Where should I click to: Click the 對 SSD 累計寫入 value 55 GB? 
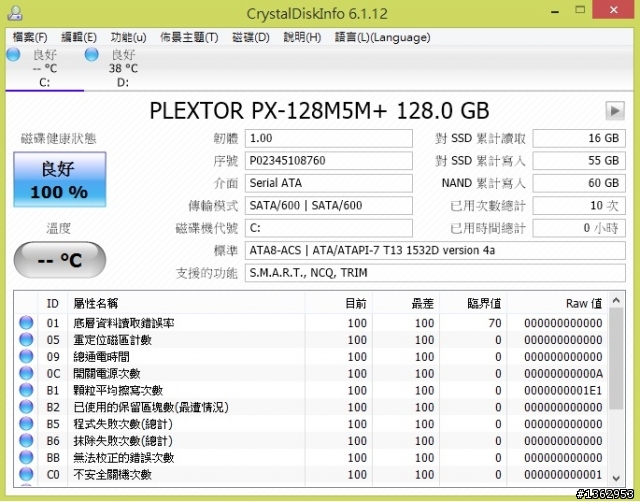[x=579, y=161]
